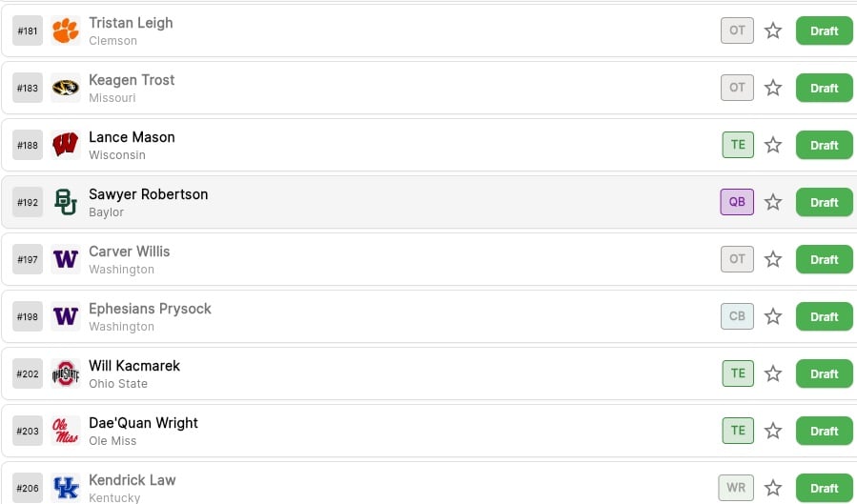Click the TE badge on Dae'Quan Wright's row

738,431
